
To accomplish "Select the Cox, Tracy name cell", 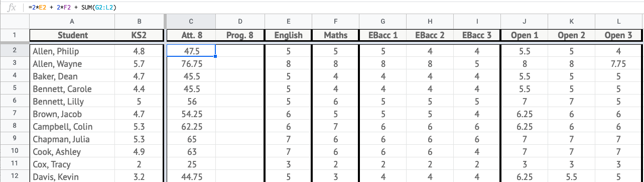I will [x=72, y=164].
